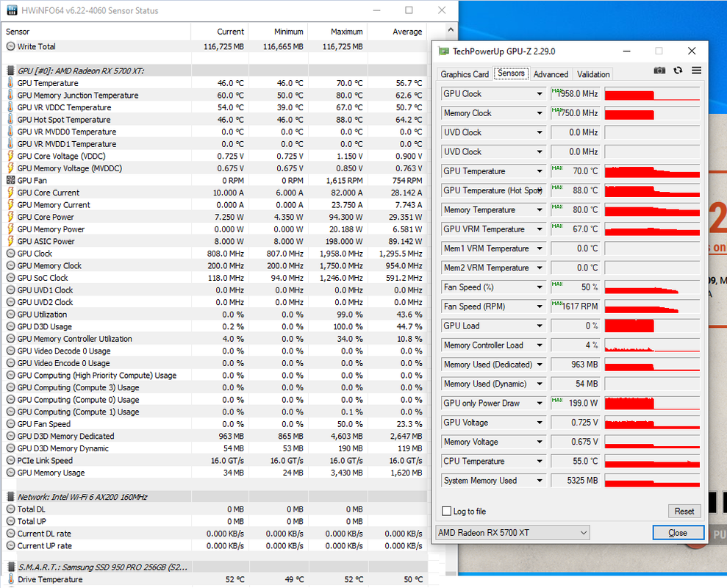Click the GPU-Z screenshot camera icon
Viewport: 727px width, 588px height.
coord(659,71)
